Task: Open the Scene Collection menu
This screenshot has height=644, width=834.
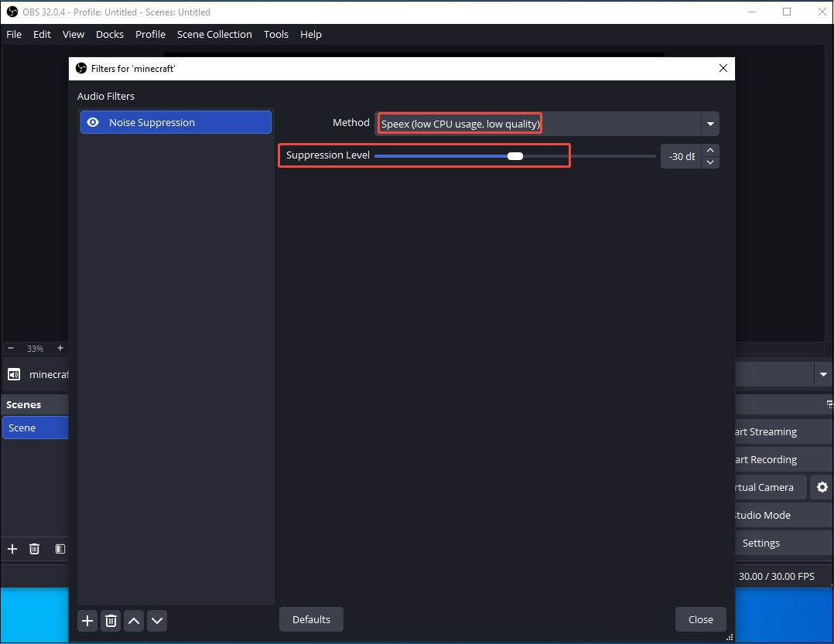Action: pyautogui.click(x=214, y=34)
